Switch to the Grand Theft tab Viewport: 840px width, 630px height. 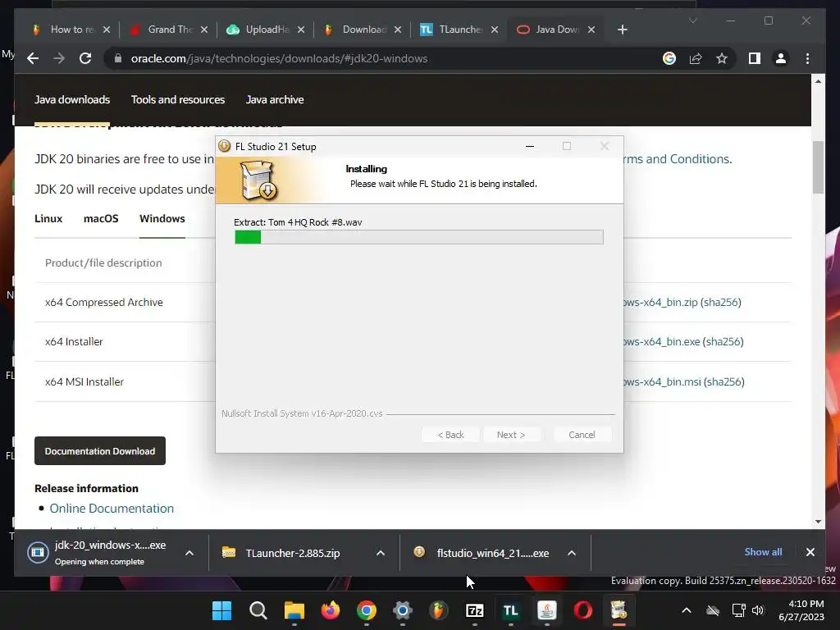(x=170, y=30)
